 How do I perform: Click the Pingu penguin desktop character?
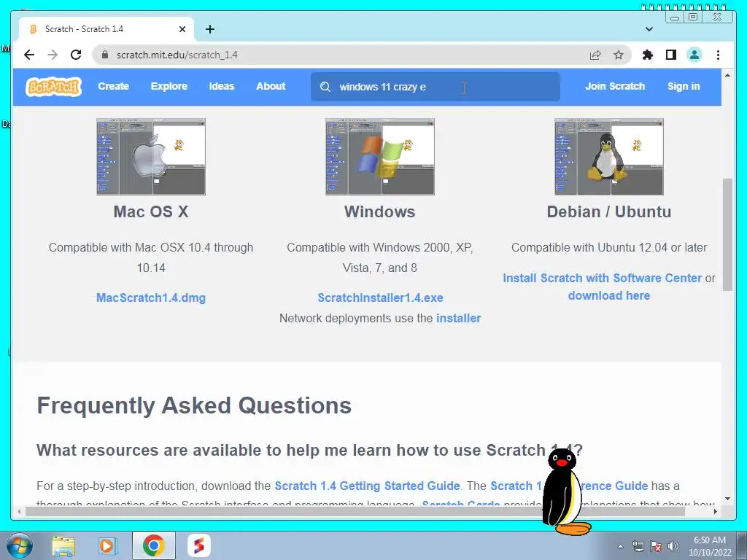click(565, 492)
